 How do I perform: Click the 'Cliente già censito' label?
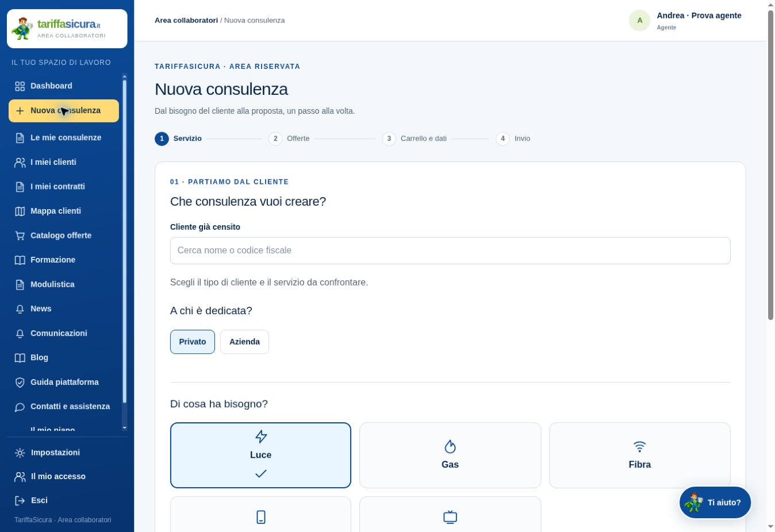click(205, 227)
